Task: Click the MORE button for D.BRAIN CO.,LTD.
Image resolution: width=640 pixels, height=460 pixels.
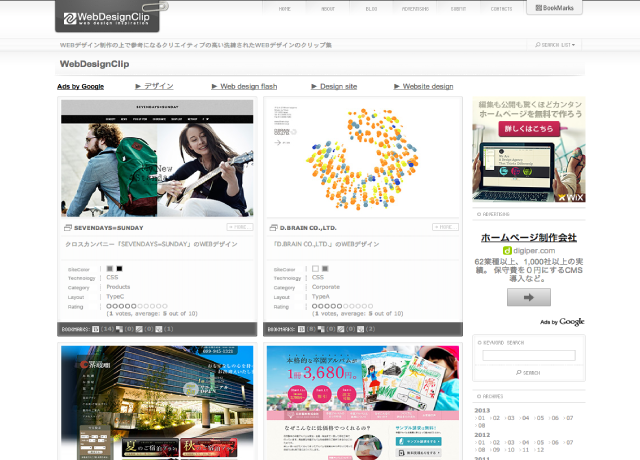Action: [445, 227]
